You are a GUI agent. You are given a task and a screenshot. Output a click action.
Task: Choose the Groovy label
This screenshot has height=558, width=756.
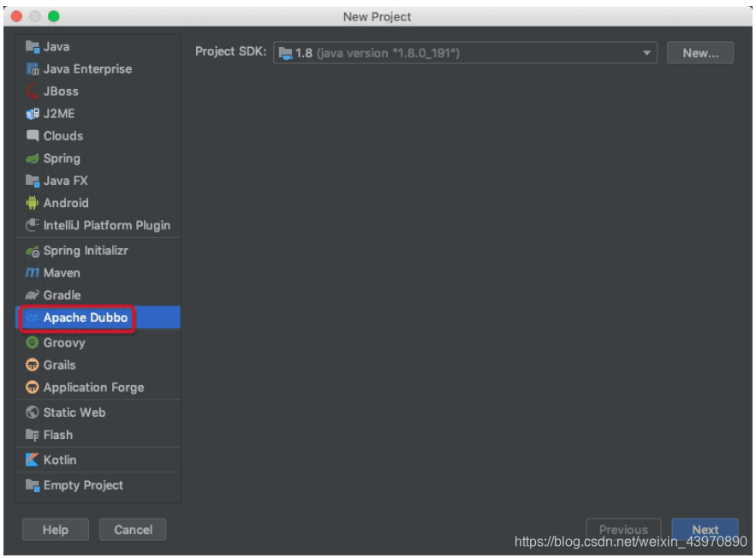tap(64, 342)
